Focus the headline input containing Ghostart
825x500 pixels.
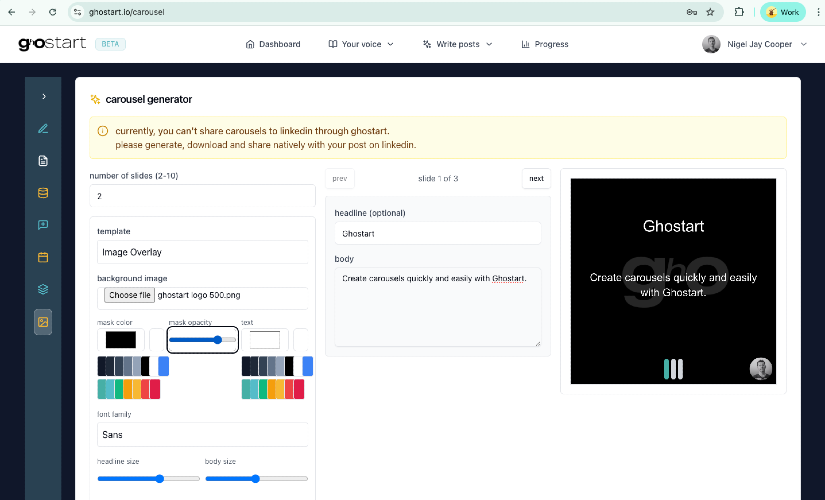(x=438, y=233)
